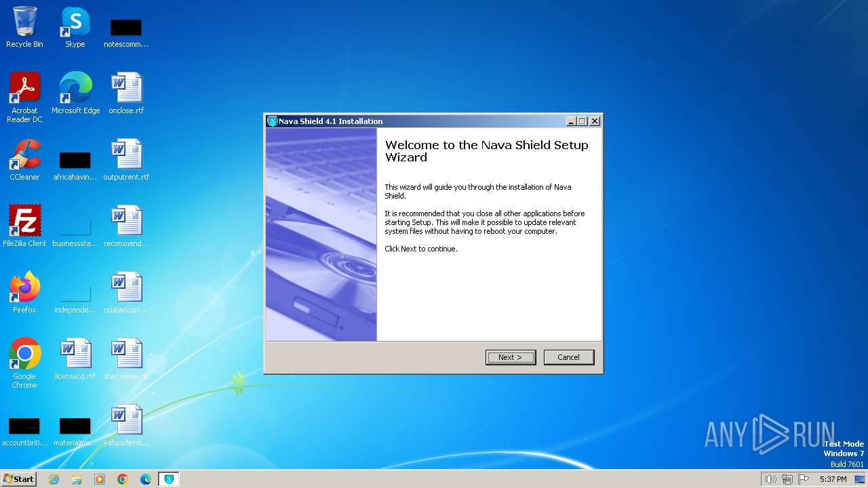Open Internet Explorer from the taskbar
This screenshot has width=868, height=488.
(x=54, y=479)
